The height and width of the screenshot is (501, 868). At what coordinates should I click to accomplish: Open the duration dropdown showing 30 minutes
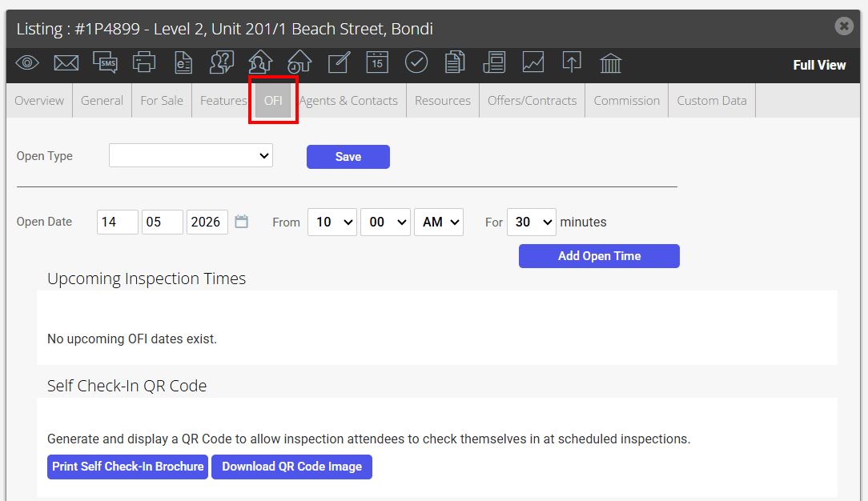click(x=532, y=222)
